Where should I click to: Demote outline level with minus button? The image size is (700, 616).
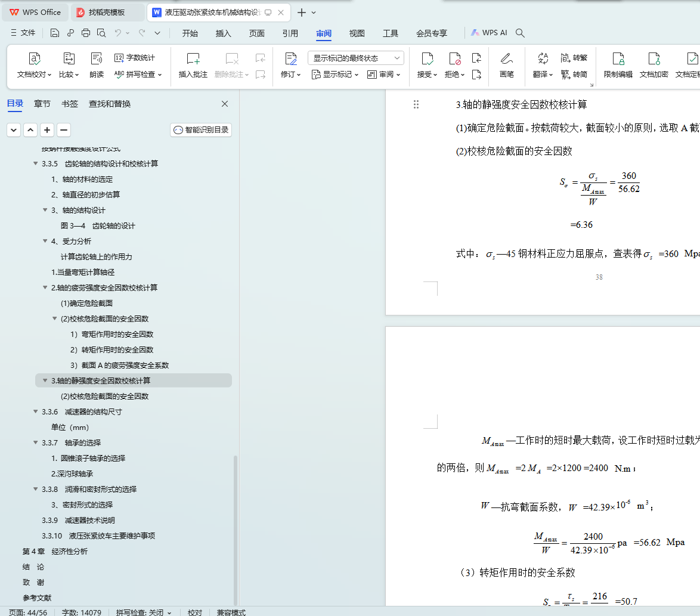point(64,130)
